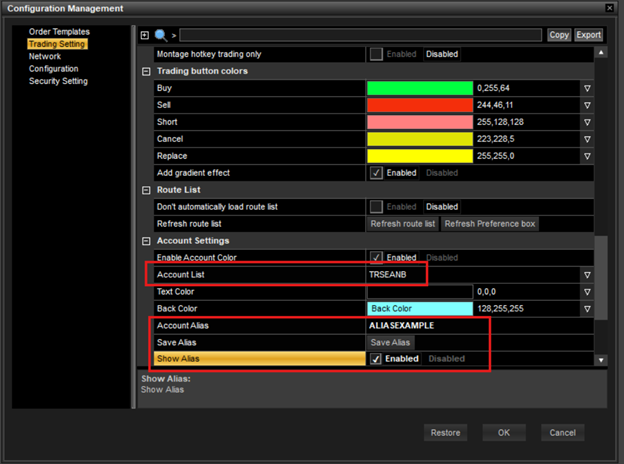Collapse the Route List section
Screen dimensions: 624x464
coord(147,189)
